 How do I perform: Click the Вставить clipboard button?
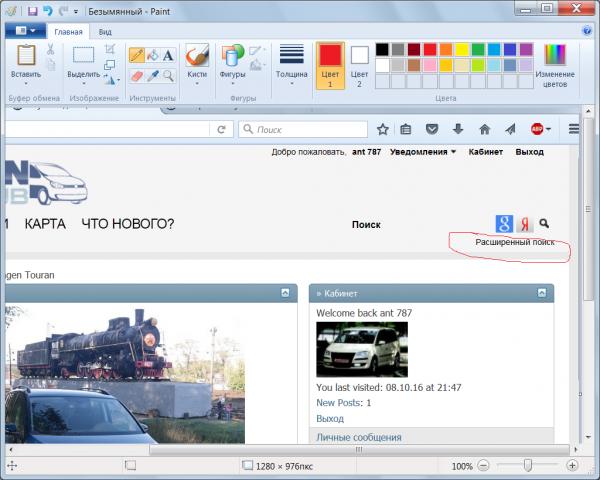(x=26, y=60)
